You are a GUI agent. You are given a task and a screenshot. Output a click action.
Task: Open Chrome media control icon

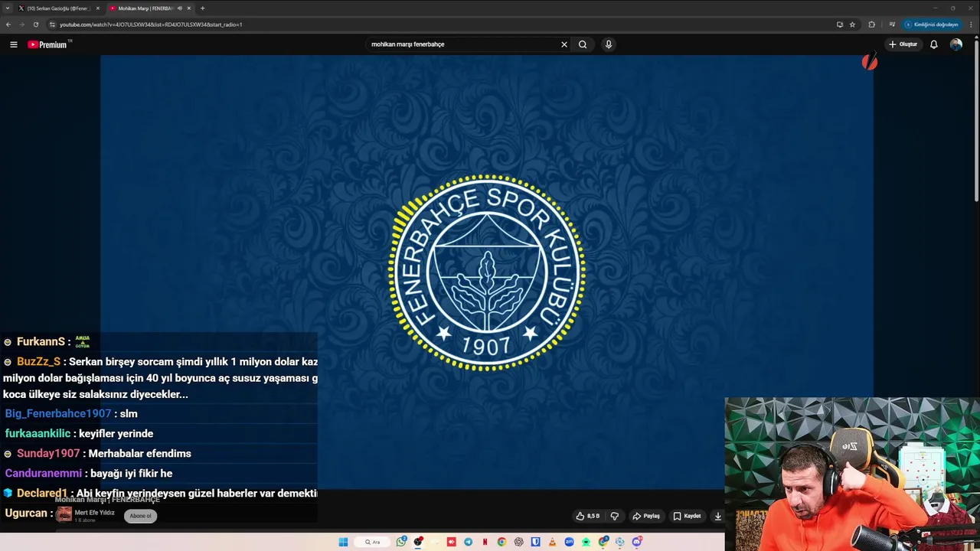[x=892, y=24]
